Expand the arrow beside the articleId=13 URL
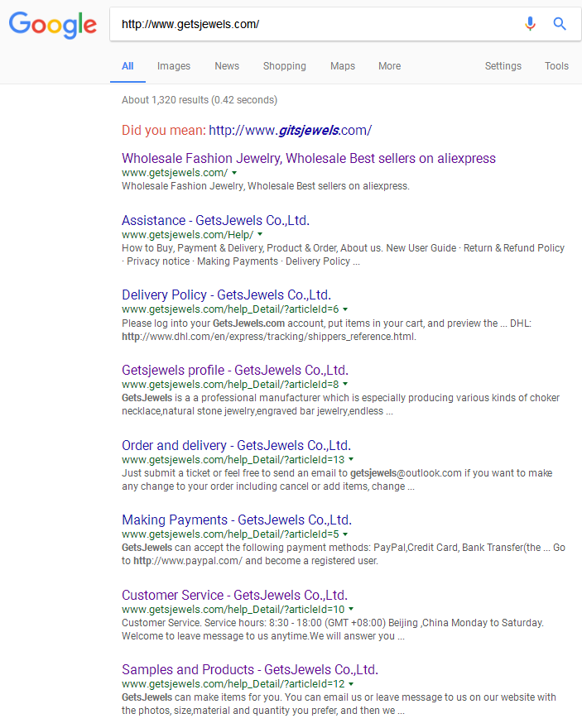This screenshot has height=728, width=582. click(x=350, y=459)
